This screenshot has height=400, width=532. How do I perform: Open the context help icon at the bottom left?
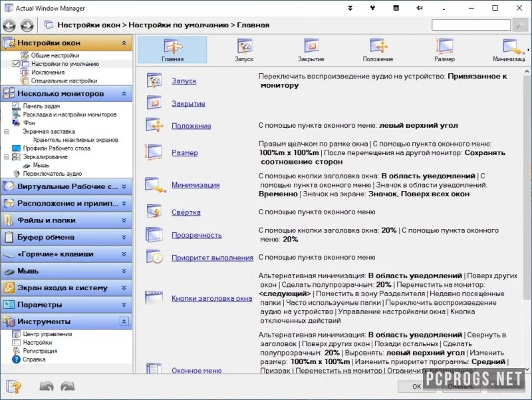click(13, 387)
